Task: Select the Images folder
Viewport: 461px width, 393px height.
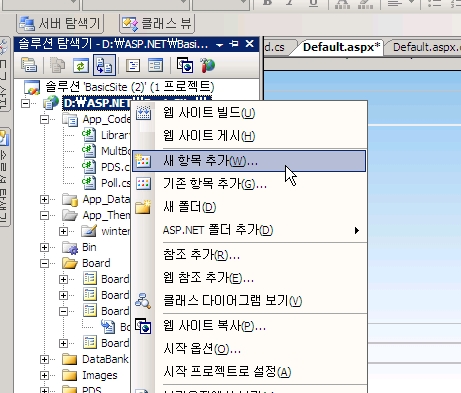Action: 100,375
